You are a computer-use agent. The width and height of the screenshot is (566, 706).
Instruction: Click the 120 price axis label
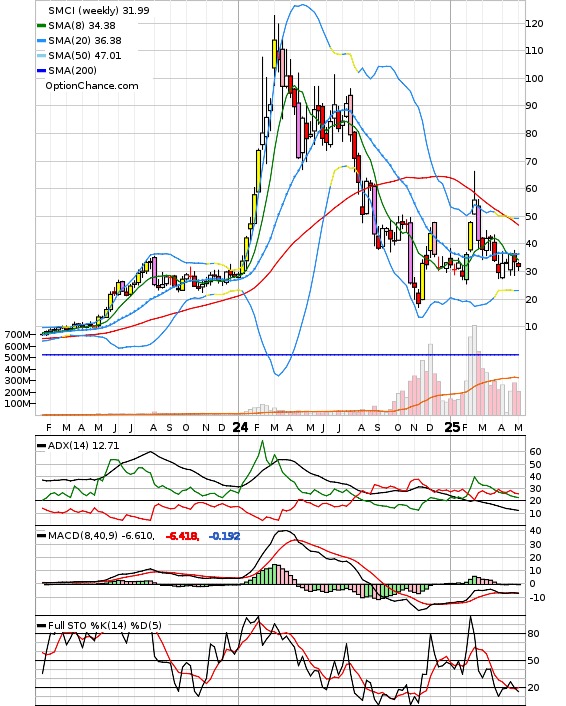(x=534, y=23)
